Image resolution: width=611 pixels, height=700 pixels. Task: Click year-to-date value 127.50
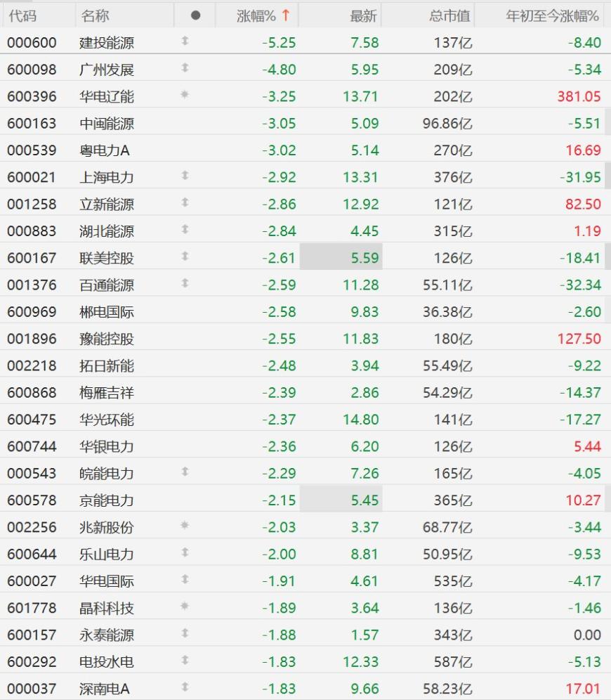(579, 339)
